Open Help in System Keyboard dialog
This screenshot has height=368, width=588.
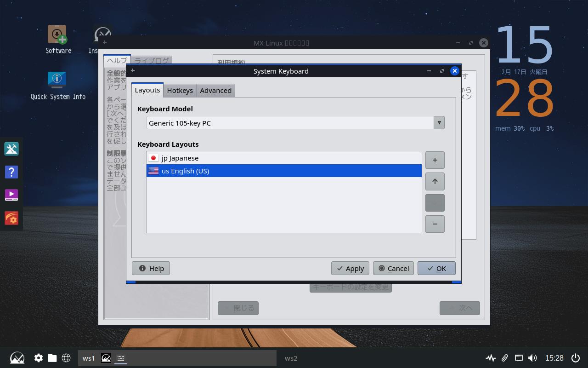(x=151, y=268)
